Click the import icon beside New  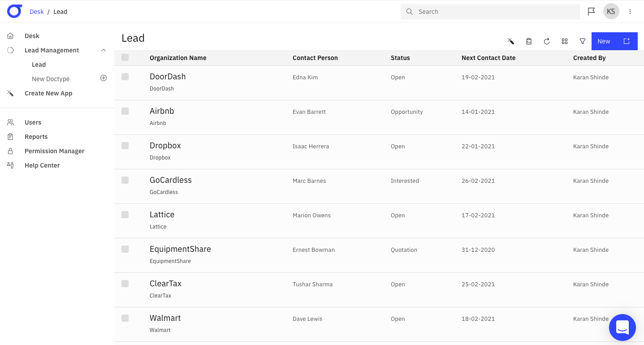pyautogui.click(x=627, y=41)
